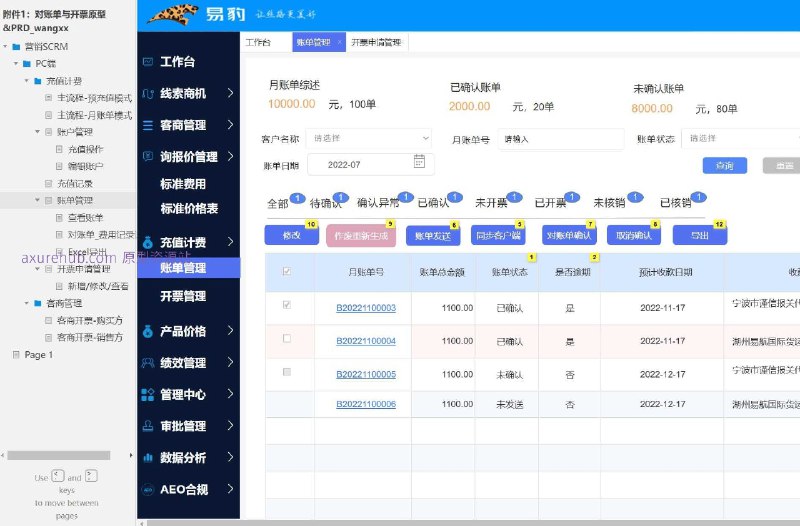This screenshot has height=526, width=800.
Task: Collapse the 开票申请管理 tree node arrow
Action: (37, 269)
